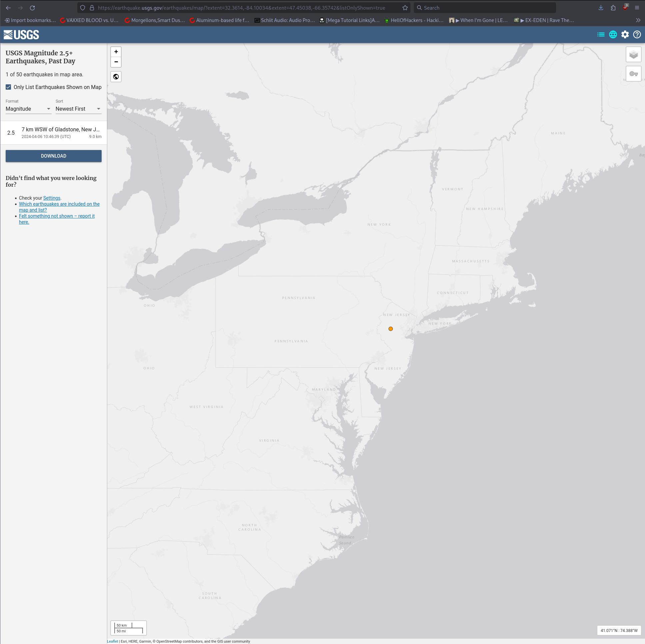Open Schiit Audio bookmark
Viewport: 645px width, 644px height.
(x=285, y=20)
